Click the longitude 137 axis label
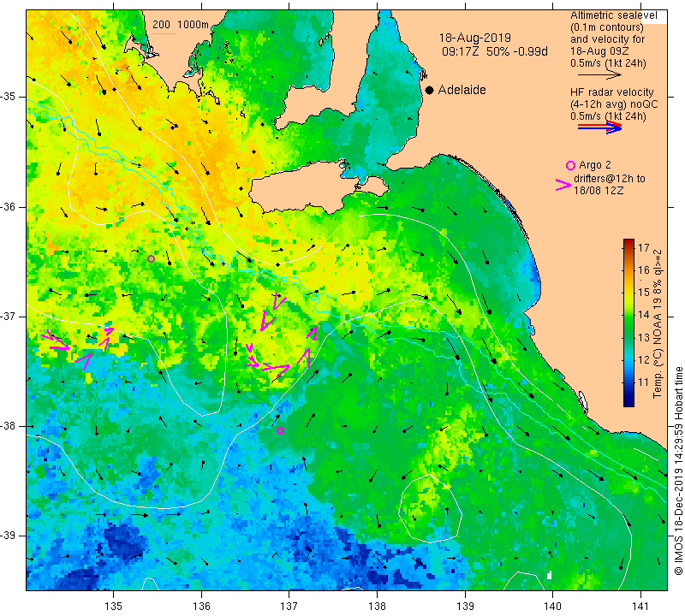 [289, 606]
